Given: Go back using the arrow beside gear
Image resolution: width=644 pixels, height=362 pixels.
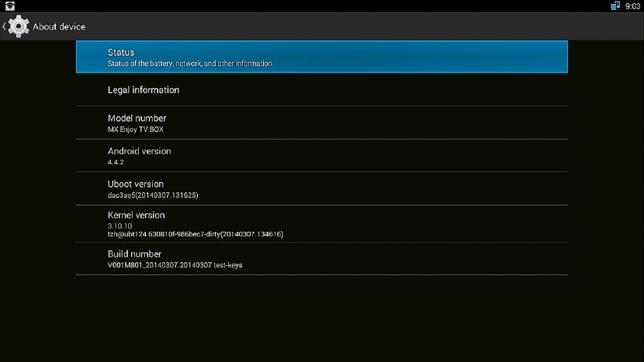Looking at the screenshot, I should [x=4, y=26].
